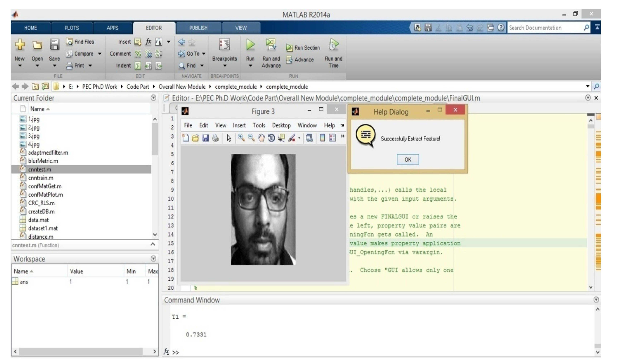Open the PUBLISH tab
This screenshot has height=364, width=618.
pyautogui.click(x=198, y=28)
